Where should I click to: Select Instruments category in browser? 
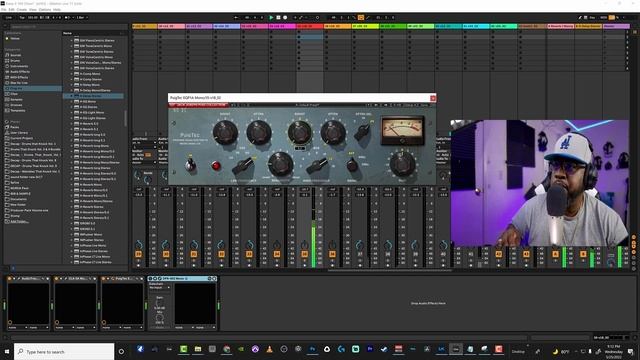[x=19, y=66]
